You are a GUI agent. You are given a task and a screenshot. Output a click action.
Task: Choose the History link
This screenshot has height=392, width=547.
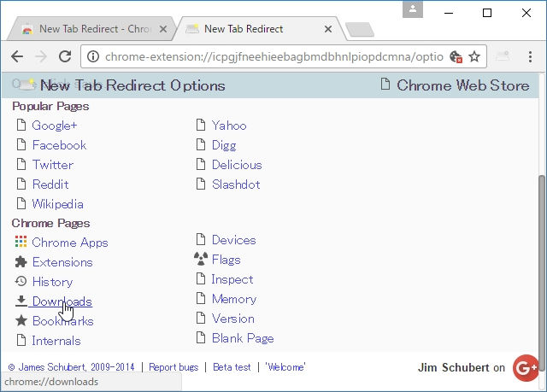point(52,282)
